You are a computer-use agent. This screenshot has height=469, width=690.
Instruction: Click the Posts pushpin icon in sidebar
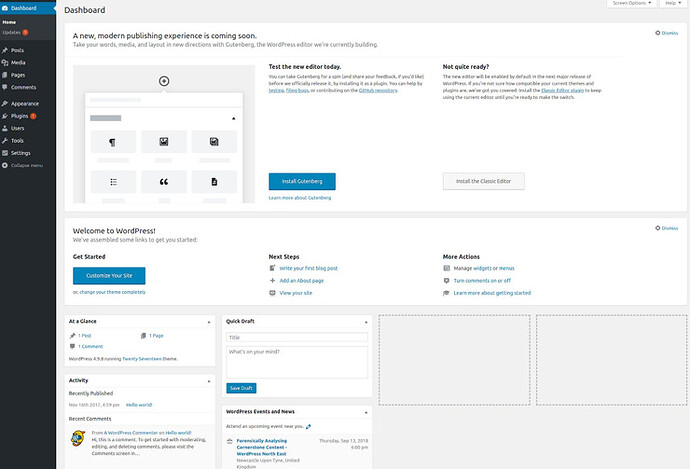pyautogui.click(x=5, y=50)
